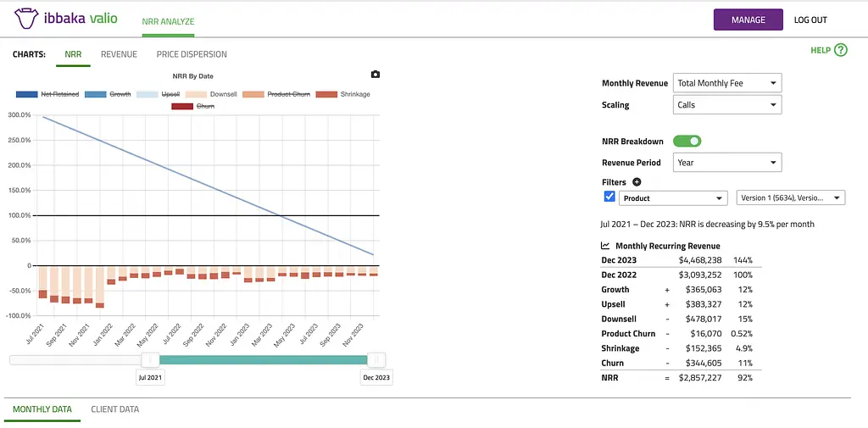The image size is (868, 428).
Task: Turn off the NRR Breakdown switch
Action: [x=687, y=142]
